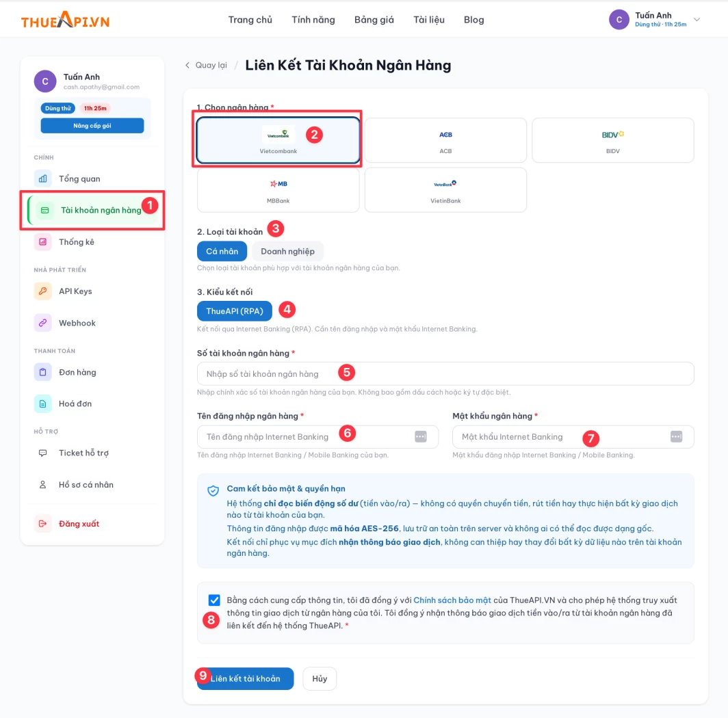The height and width of the screenshot is (718, 728).
Task: Click the Thống kê chart icon
Action: pyautogui.click(x=43, y=242)
